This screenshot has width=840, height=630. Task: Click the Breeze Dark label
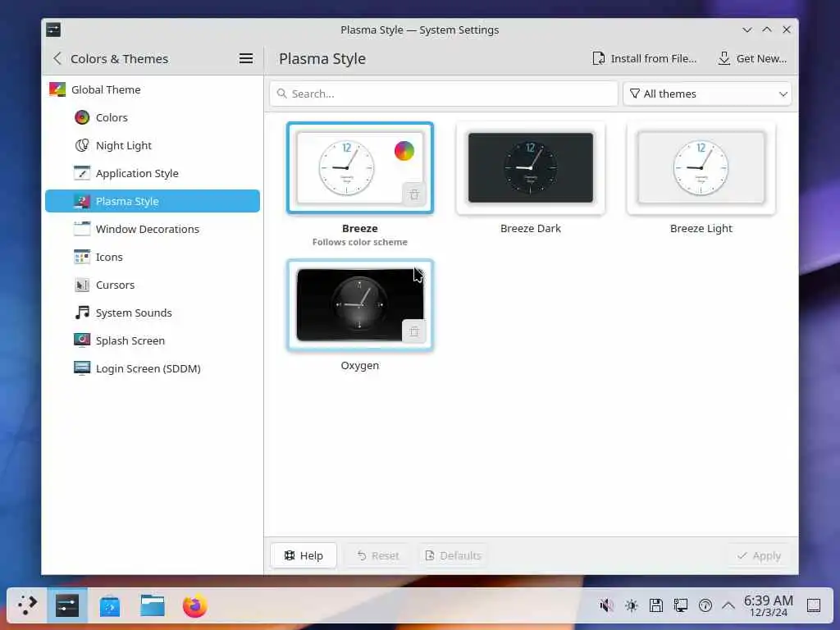coord(531,228)
